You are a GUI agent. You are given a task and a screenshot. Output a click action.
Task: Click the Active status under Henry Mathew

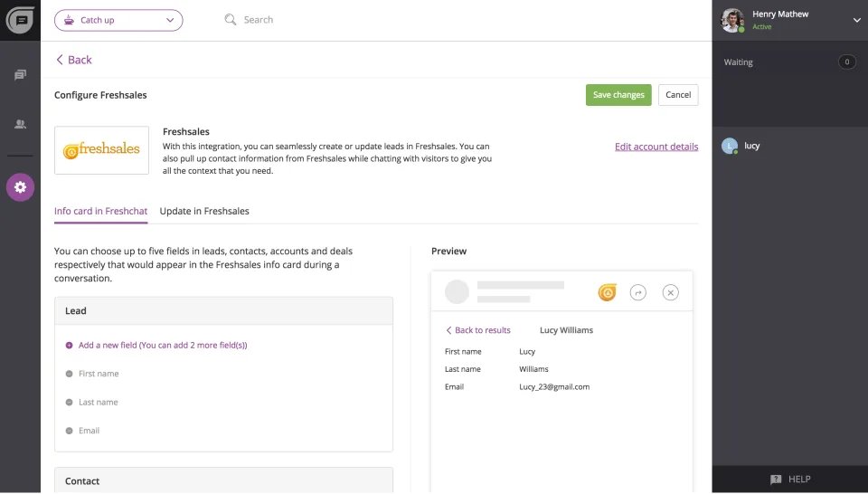pos(761,26)
